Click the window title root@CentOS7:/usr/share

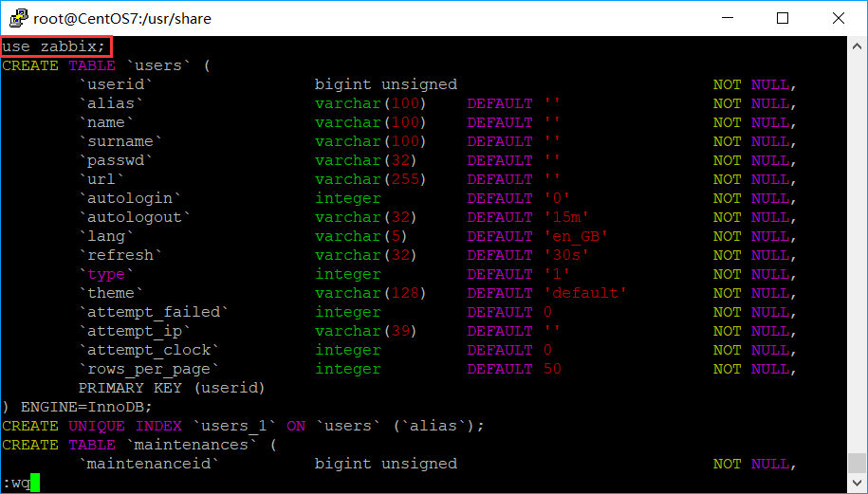click(122, 18)
